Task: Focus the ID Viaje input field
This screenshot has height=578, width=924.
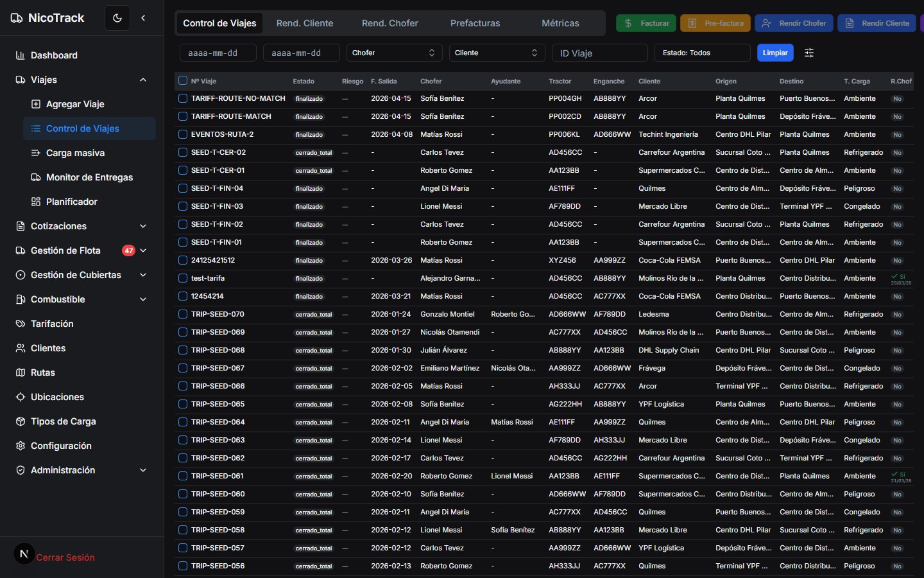Action: (600, 53)
